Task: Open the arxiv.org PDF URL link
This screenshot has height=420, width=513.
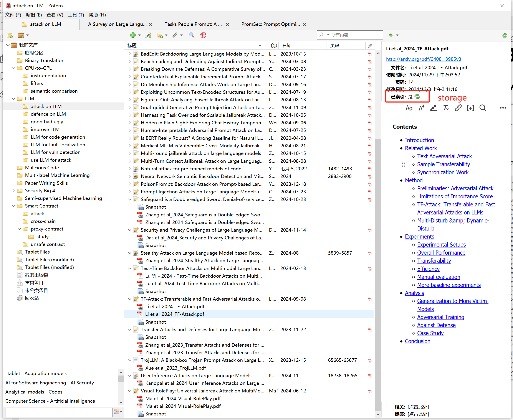Action: point(424,59)
